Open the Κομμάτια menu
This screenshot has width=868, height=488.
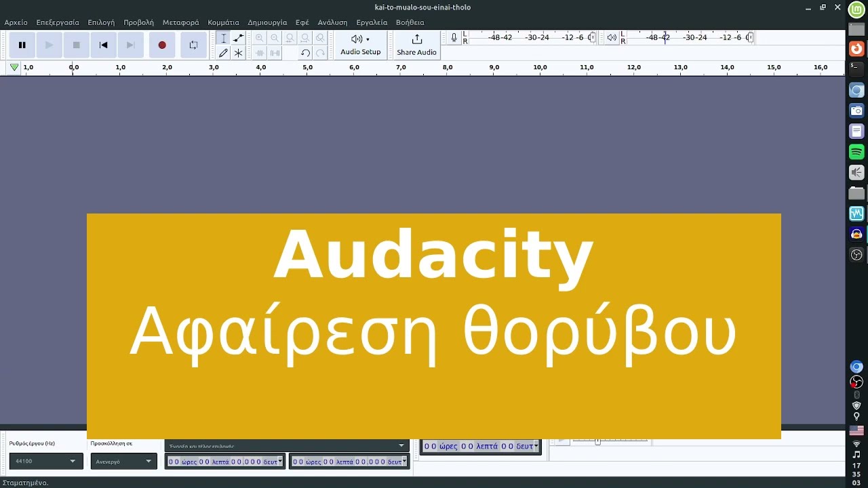[x=223, y=22]
